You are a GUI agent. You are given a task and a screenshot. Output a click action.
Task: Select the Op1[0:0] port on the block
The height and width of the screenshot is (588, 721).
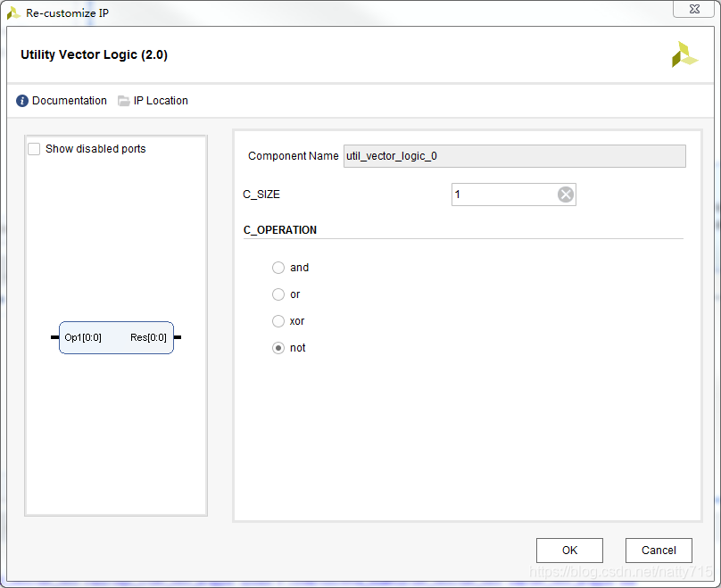(x=83, y=337)
